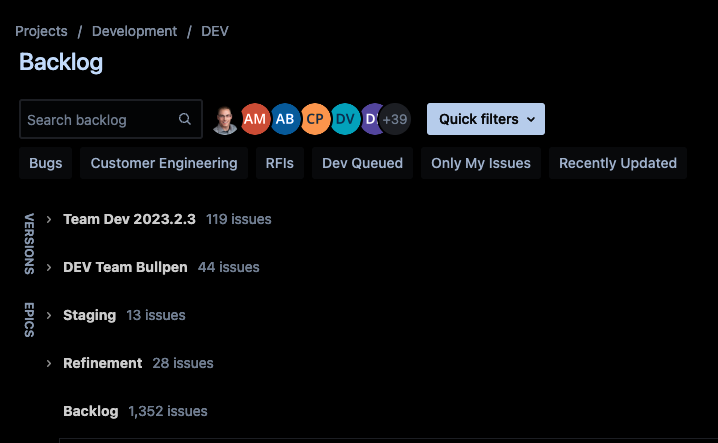The image size is (718, 443).
Task: Focus the Search backlog input field
Action: 111,119
